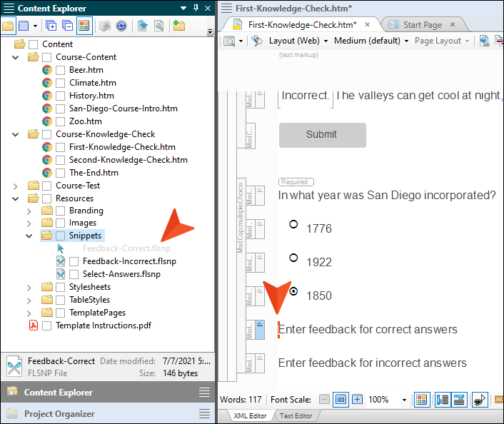Click the collapse all folders icon
Image resolution: width=504 pixels, height=424 pixels.
pos(67,26)
